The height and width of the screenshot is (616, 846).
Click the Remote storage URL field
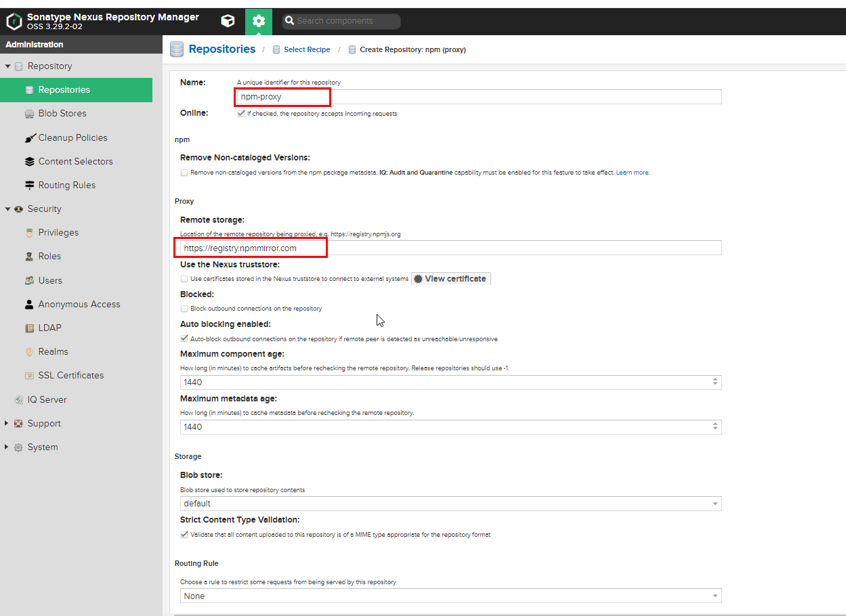pyautogui.click(x=450, y=248)
